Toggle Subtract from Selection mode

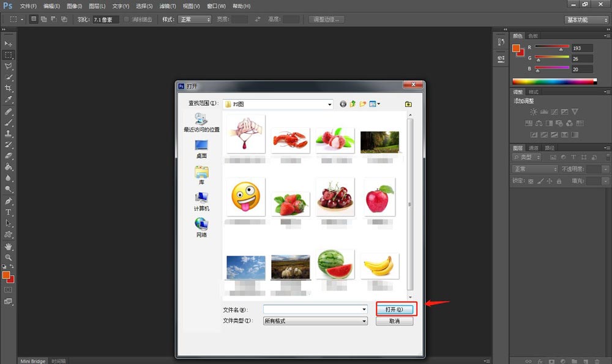pyautogui.click(x=54, y=19)
